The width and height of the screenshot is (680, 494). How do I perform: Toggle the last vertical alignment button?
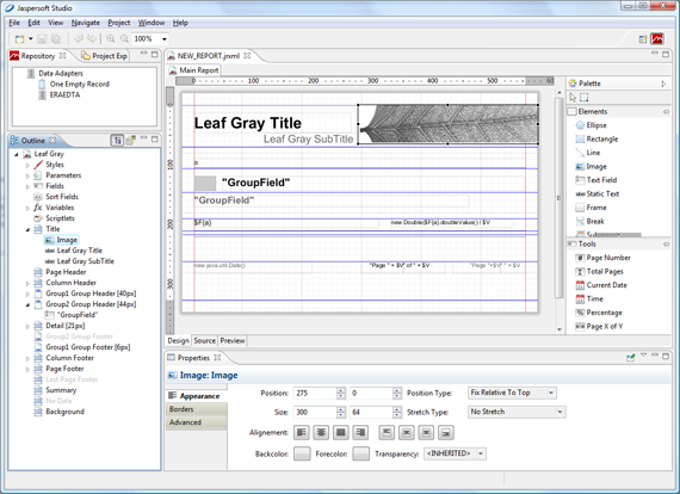pos(446,432)
